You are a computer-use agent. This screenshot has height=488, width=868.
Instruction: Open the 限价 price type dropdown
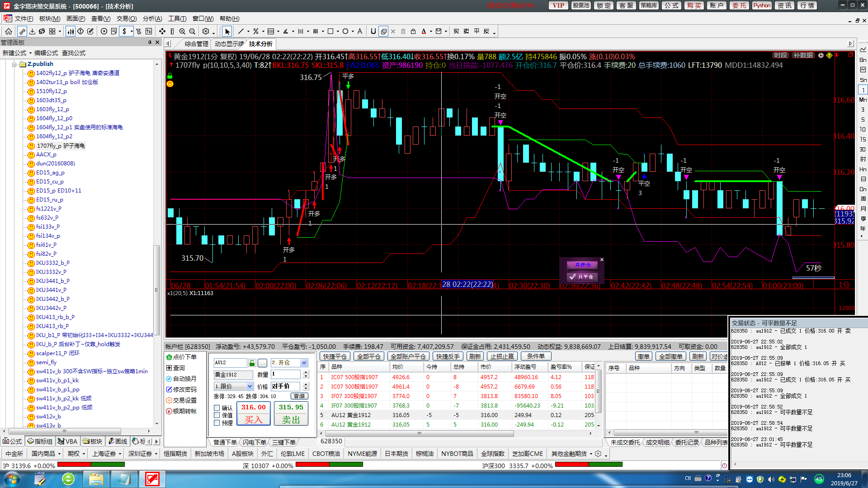coord(250,386)
